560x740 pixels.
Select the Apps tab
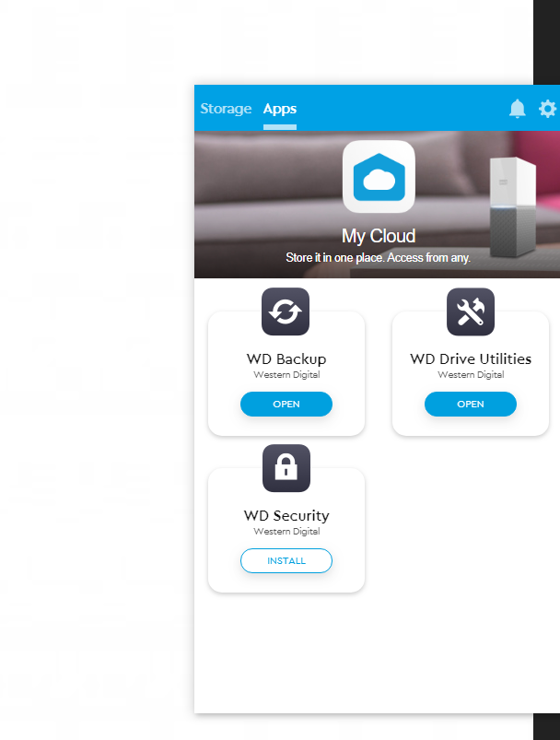coord(280,109)
